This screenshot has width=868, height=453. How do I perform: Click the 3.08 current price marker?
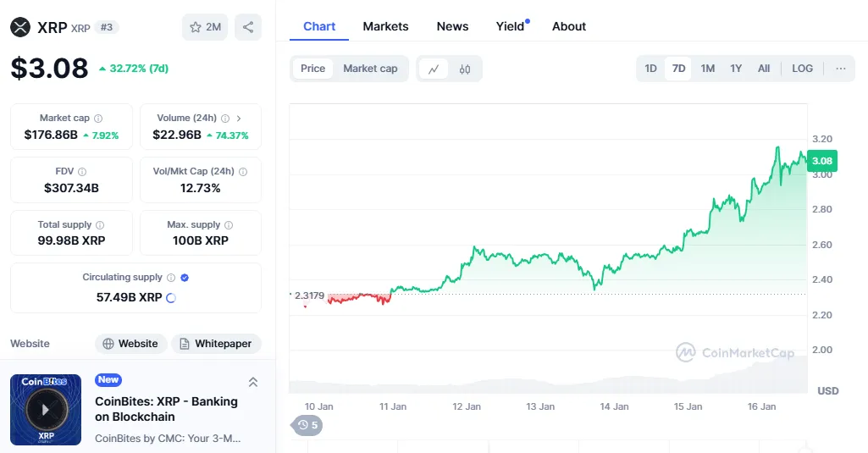pos(821,161)
